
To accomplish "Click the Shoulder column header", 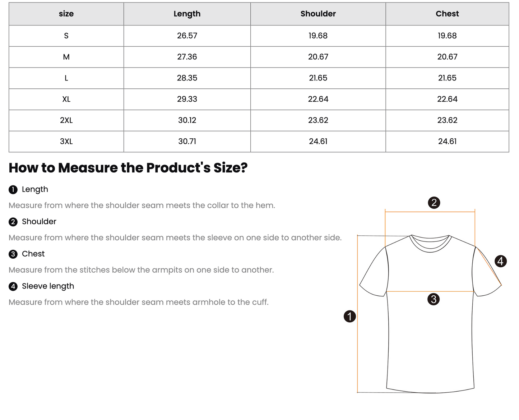I will tap(318, 14).
